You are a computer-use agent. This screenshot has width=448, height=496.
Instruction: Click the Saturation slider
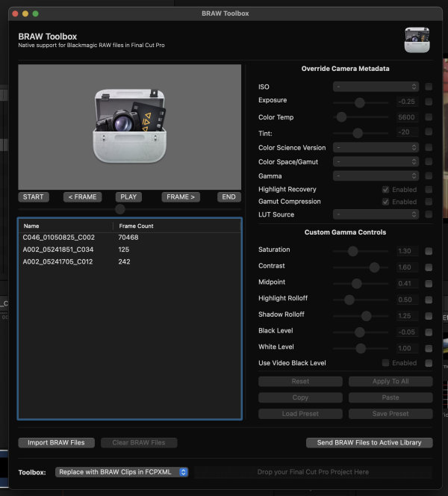point(361,251)
